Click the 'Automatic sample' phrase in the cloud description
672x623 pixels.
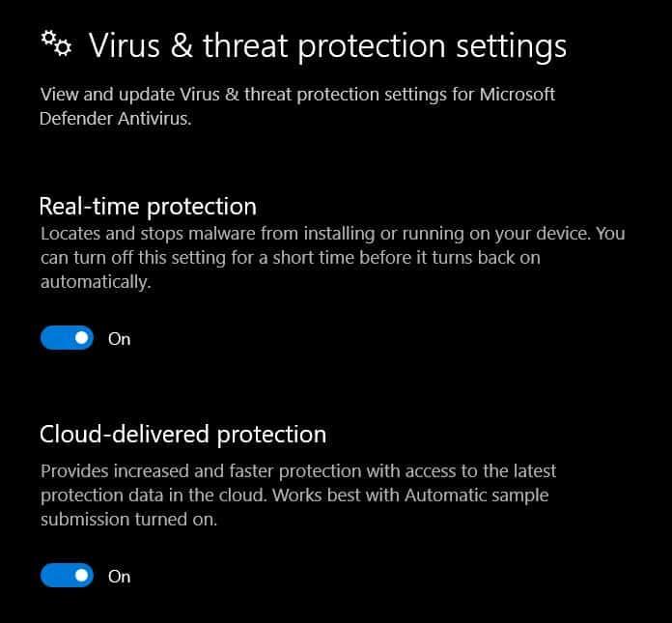pyautogui.click(x=477, y=496)
